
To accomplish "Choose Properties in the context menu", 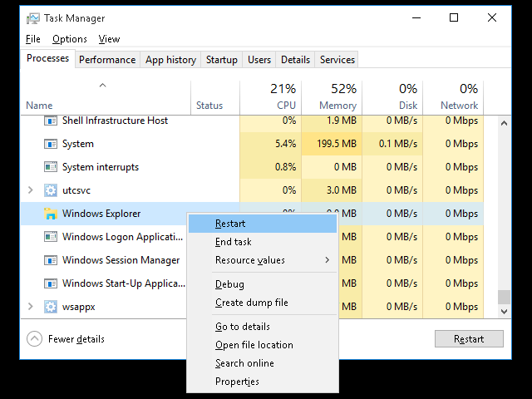I will [x=263, y=382].
